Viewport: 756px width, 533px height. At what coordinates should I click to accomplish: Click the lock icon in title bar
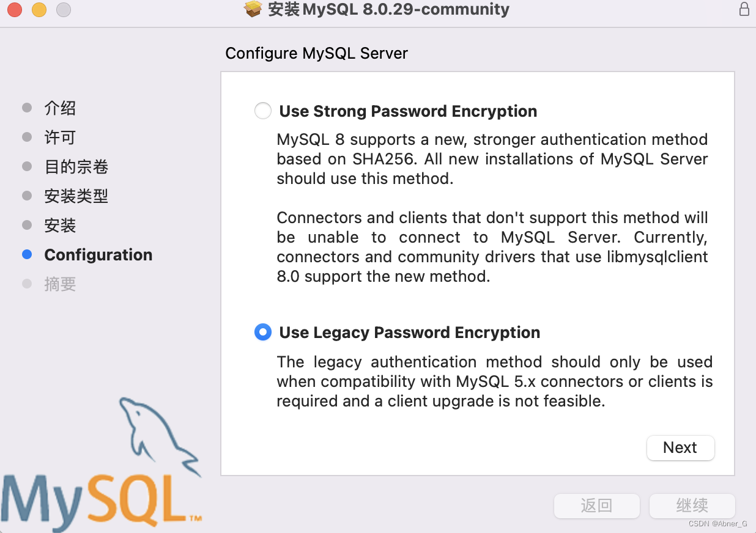744,9
